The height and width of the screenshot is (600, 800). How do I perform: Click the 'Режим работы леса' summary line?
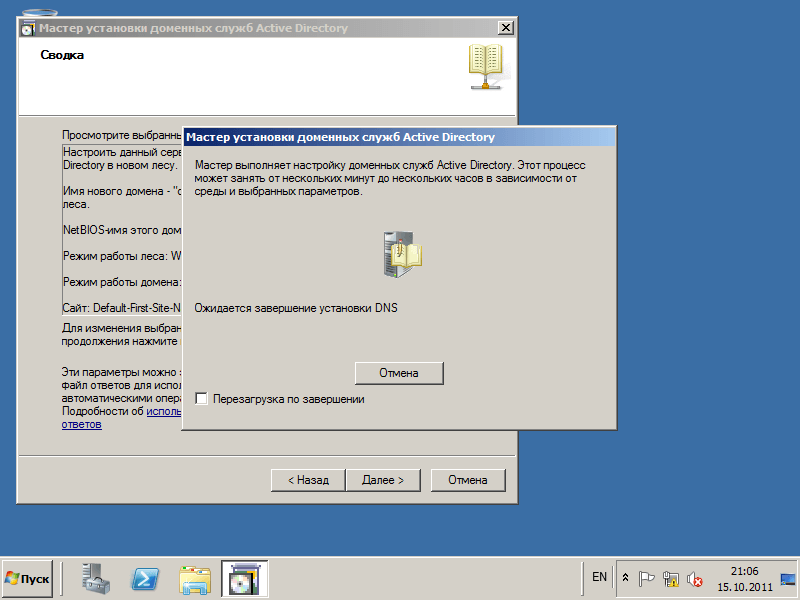click(121, 256)
